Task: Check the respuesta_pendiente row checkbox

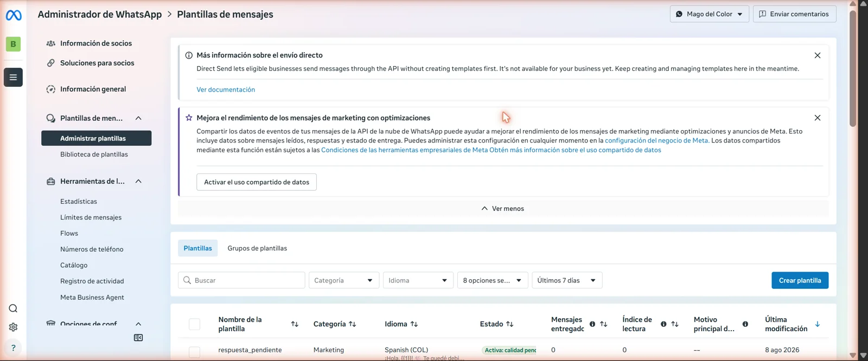Action: click(x=194, y=352)
